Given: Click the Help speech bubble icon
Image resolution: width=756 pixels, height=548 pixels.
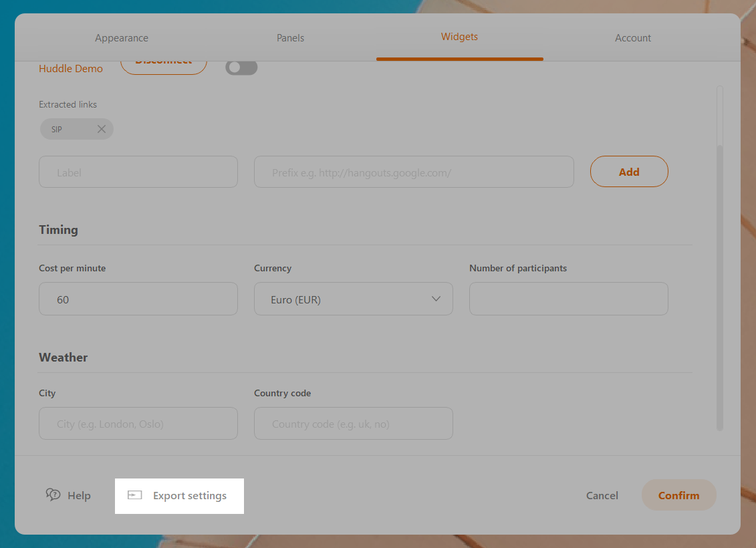Looking at the screenshot, I should [53, 495].
